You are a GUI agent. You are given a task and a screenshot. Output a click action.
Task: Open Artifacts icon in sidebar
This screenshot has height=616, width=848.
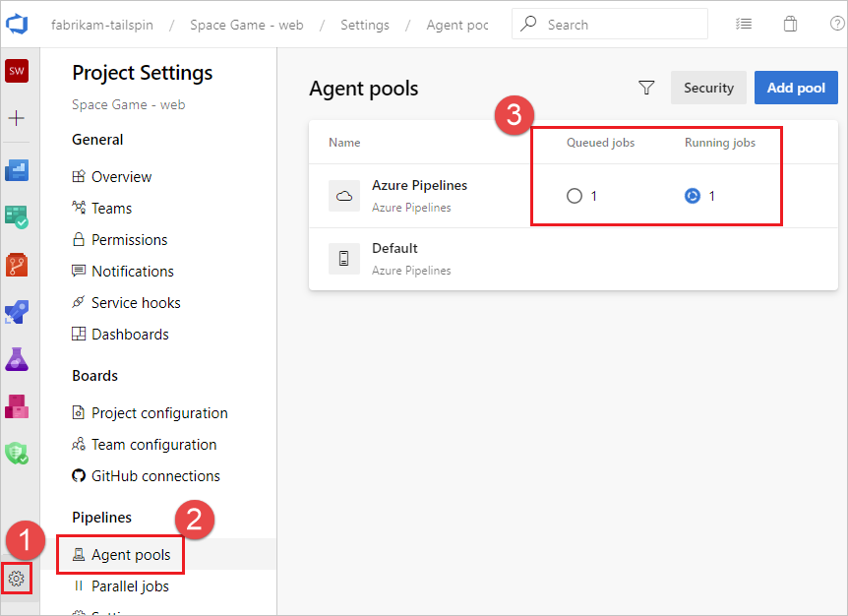tap(17, 406)
